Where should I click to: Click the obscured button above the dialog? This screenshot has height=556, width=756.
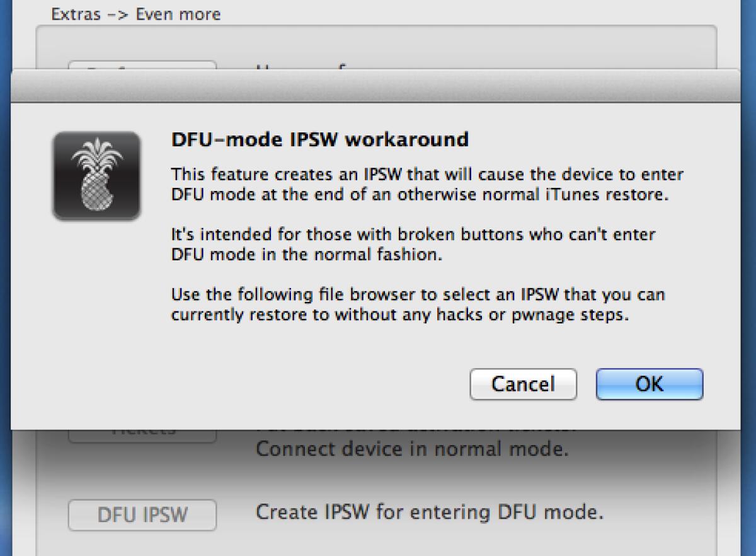[x=142, y=65]
